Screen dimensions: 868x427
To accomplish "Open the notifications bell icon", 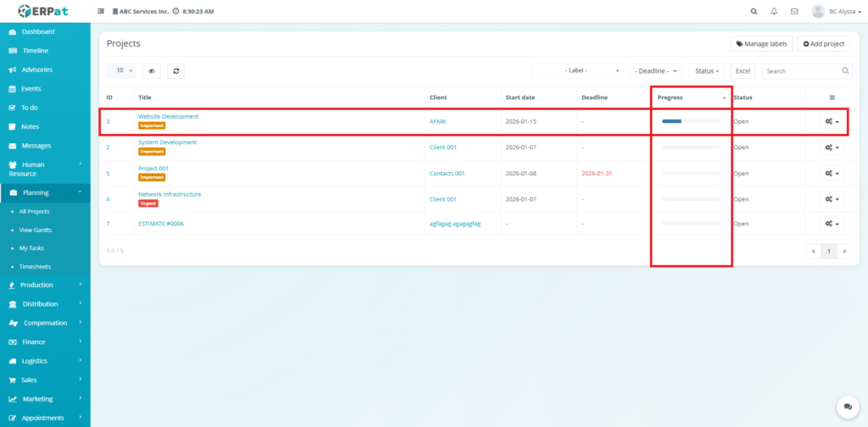I will point(774,12).
